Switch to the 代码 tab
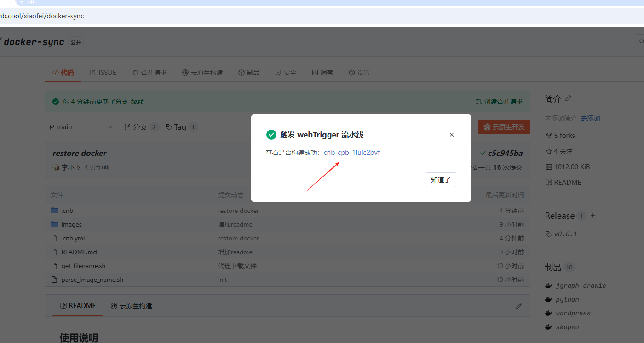This screenshot has height=343, width=644. pos(63,73)
